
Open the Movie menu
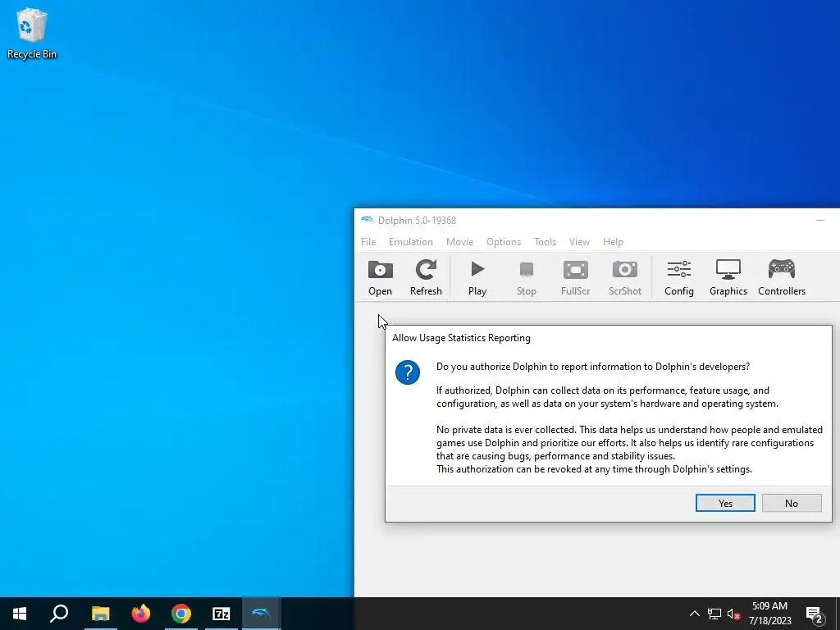459,242
